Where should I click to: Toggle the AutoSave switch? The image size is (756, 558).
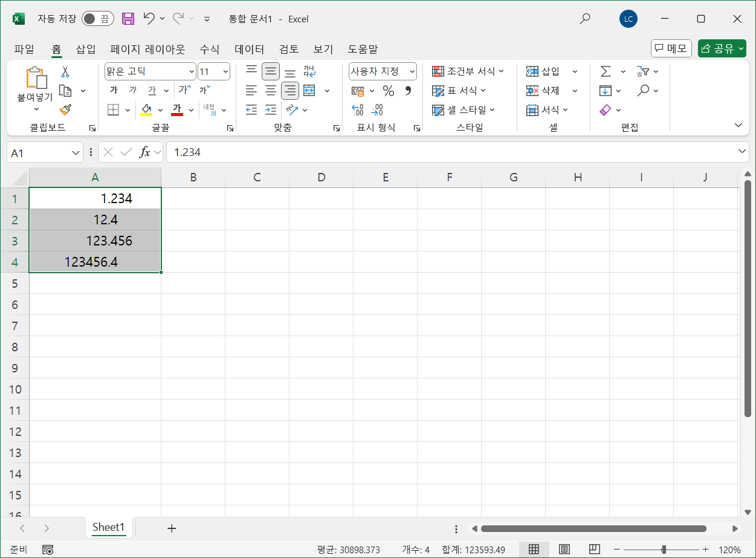point(98,19)
